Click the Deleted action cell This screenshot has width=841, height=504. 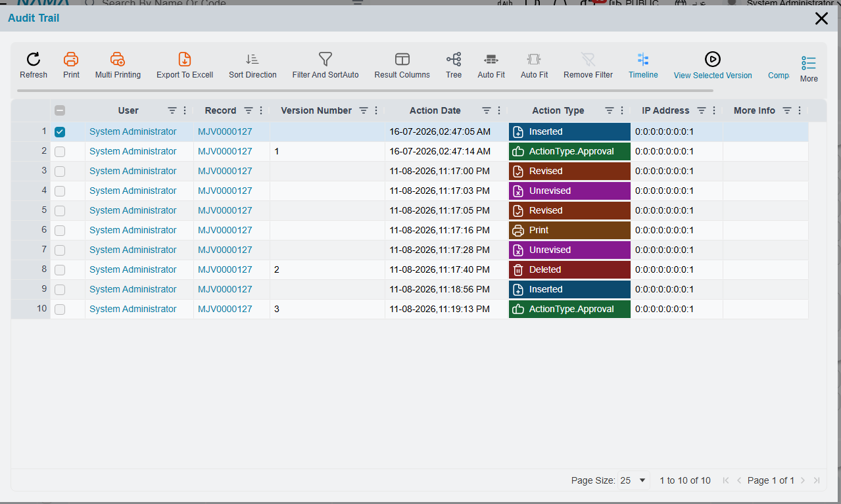[569, 269]
